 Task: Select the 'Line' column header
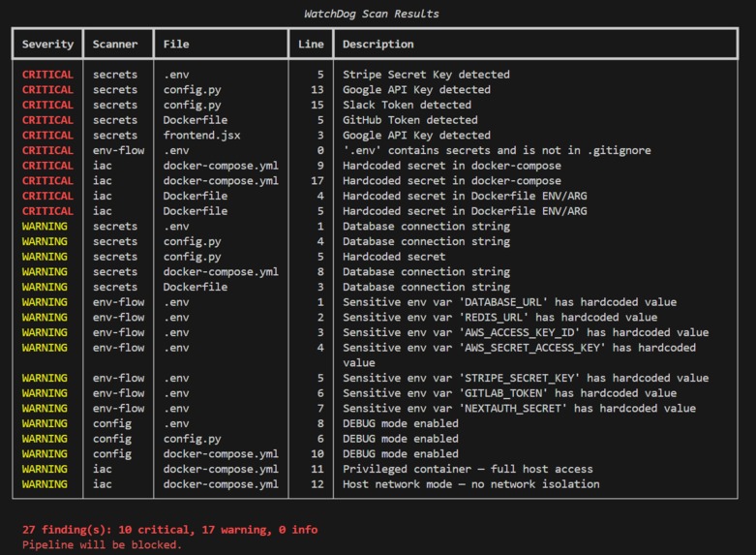311,44
